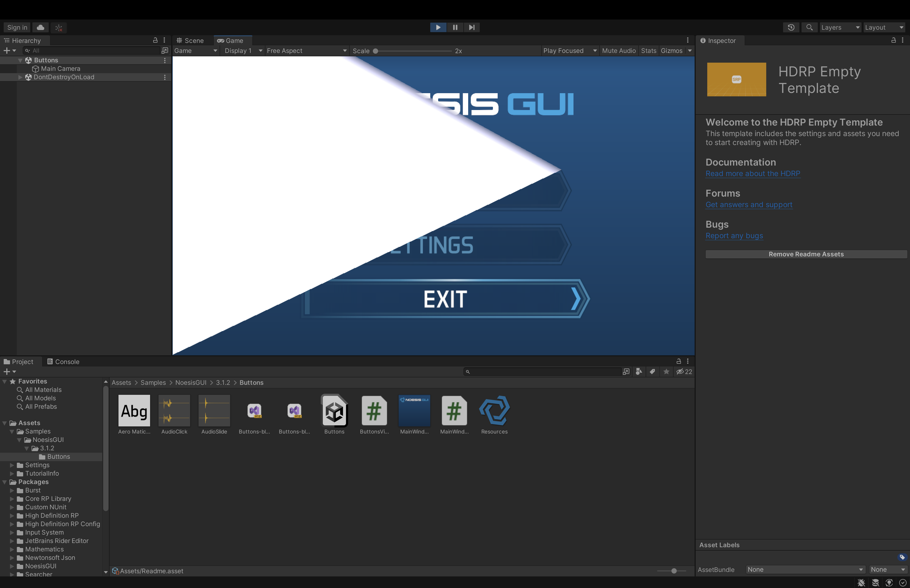Open the AssetBundle name dropdown
Viewport: 910px width, 588px height.
point(805,569)
